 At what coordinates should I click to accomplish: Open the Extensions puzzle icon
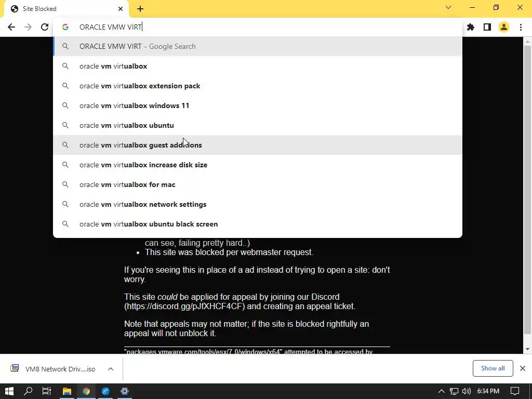pos(470,27)
